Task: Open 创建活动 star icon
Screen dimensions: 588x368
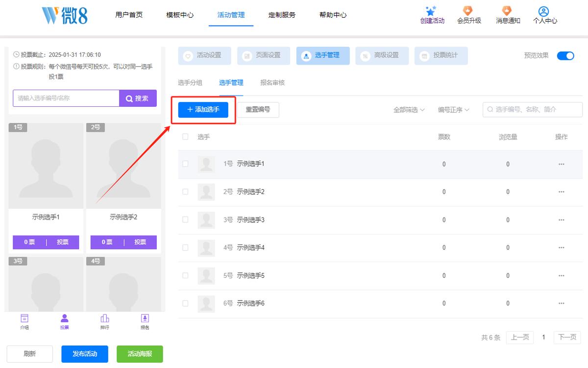Action: 431,11
